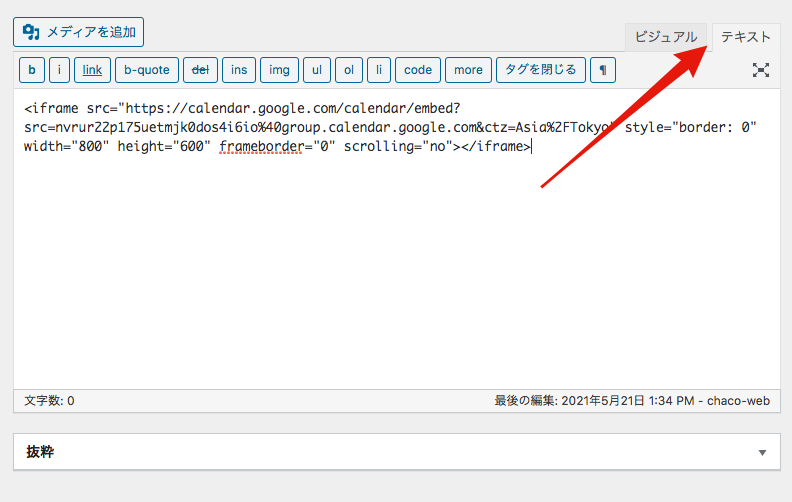Insert the more tag button
This screenshot has width=792, height=502.
tap(468, 70)
